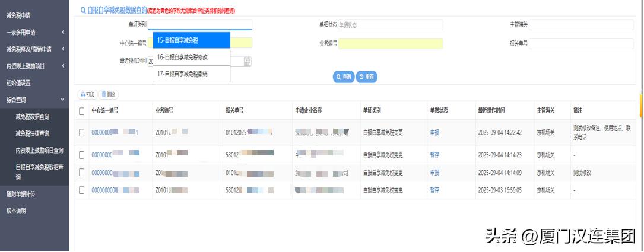Toggle the select-all checkbox in table header

click(82, 111)
